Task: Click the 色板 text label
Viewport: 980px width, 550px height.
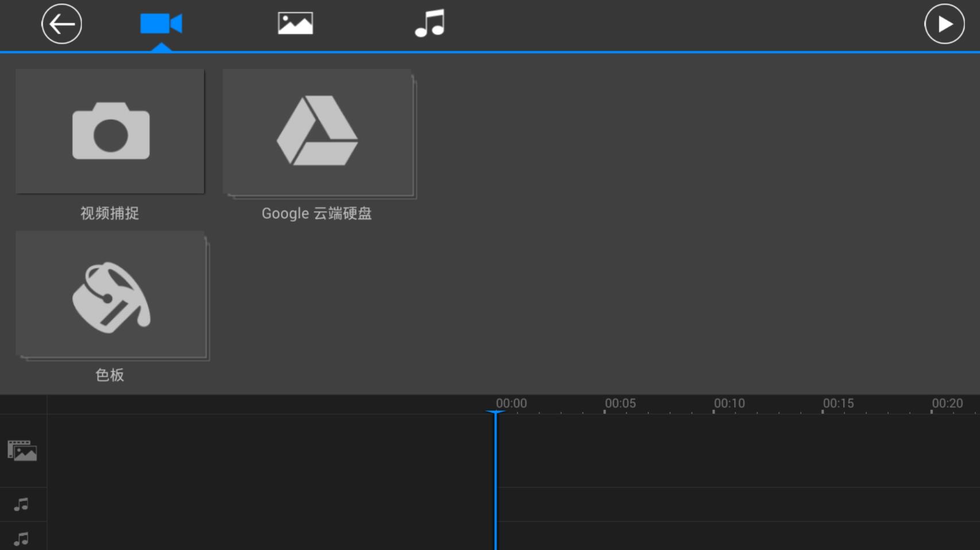Action: (110, 375)
